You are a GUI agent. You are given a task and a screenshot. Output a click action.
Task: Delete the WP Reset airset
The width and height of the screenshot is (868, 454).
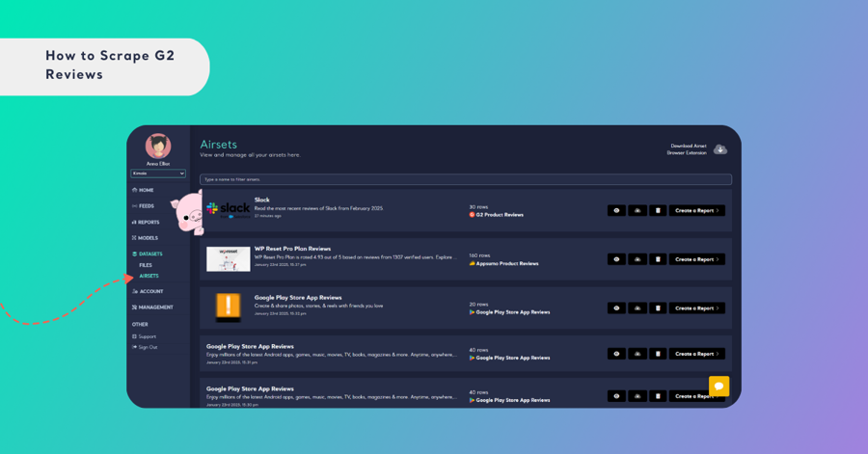tap(658, 259)
